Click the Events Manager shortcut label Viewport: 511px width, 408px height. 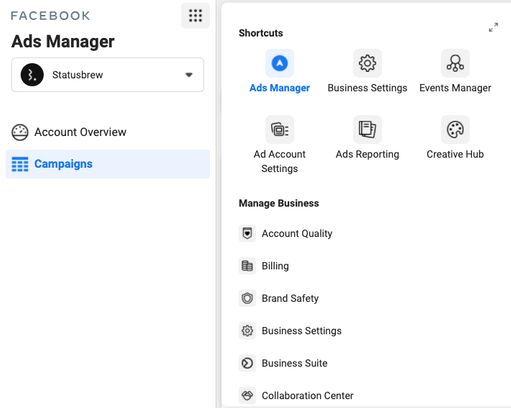pyautogui.click(x=455, y=88)
